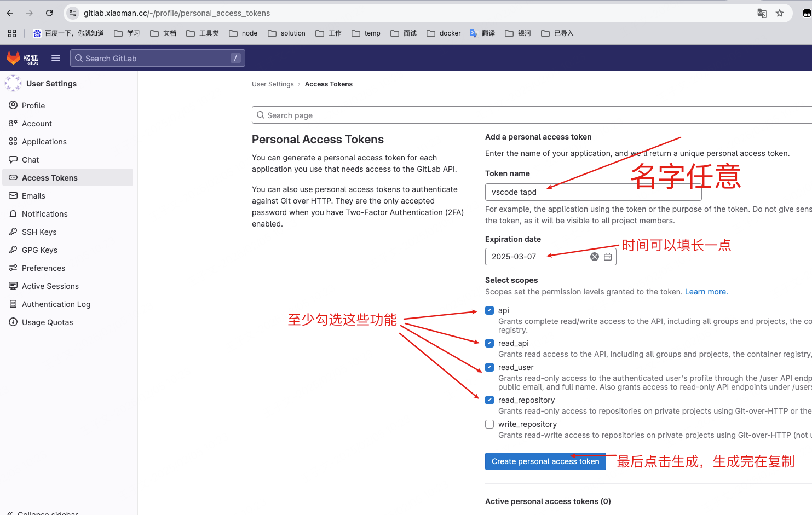
Task: Click the translate page icon
Action: tap(762, 13)
